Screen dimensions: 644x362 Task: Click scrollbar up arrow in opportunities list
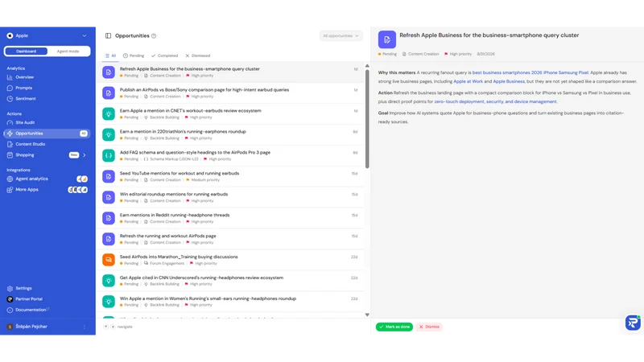pyautogui.click(x=367, y=66)
